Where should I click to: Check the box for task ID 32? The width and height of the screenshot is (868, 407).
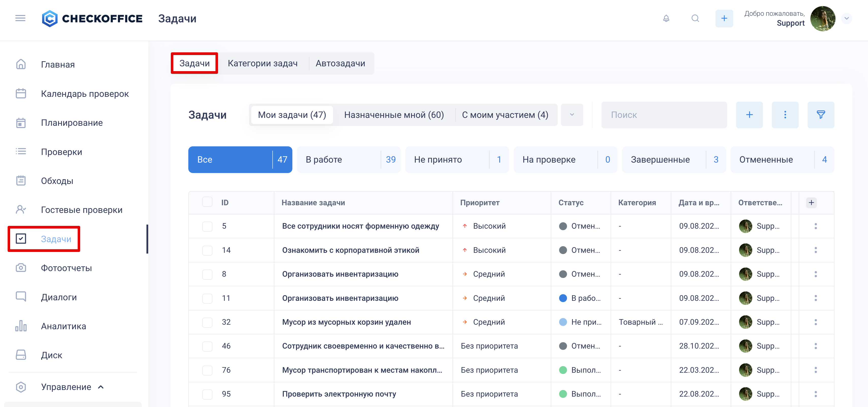(207, 322)
